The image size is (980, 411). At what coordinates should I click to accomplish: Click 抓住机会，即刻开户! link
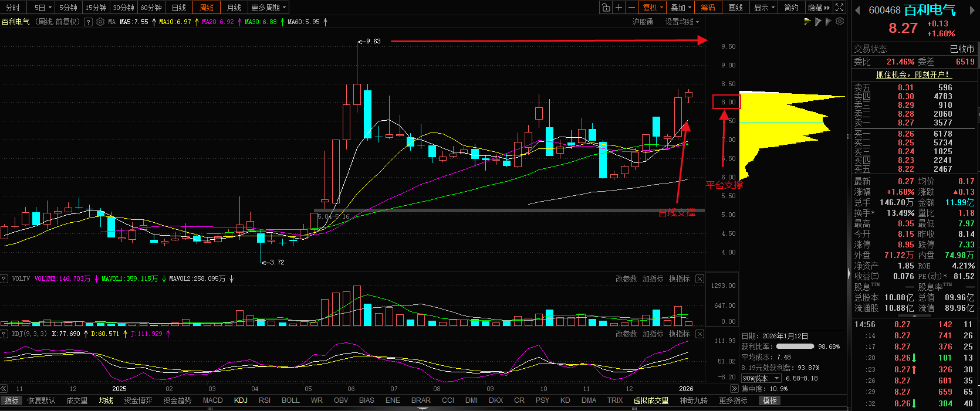(913, 74)
